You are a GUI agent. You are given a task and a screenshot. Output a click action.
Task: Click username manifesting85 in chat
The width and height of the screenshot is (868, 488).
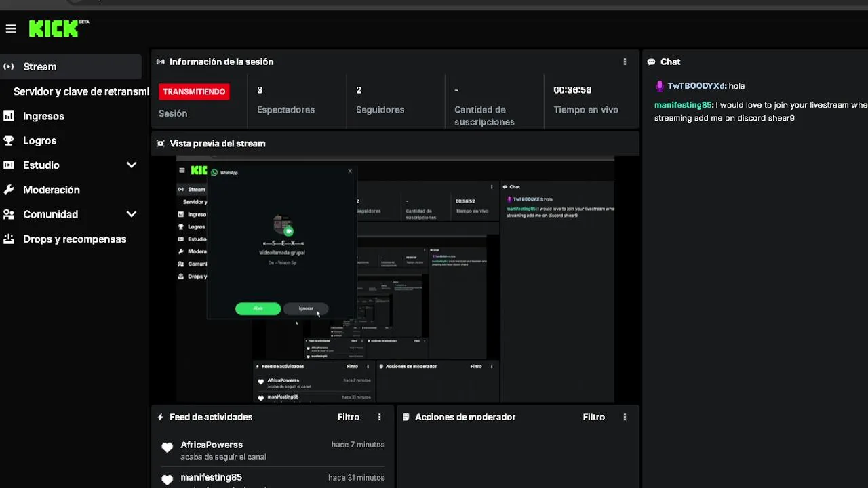(x=683, y=105)
